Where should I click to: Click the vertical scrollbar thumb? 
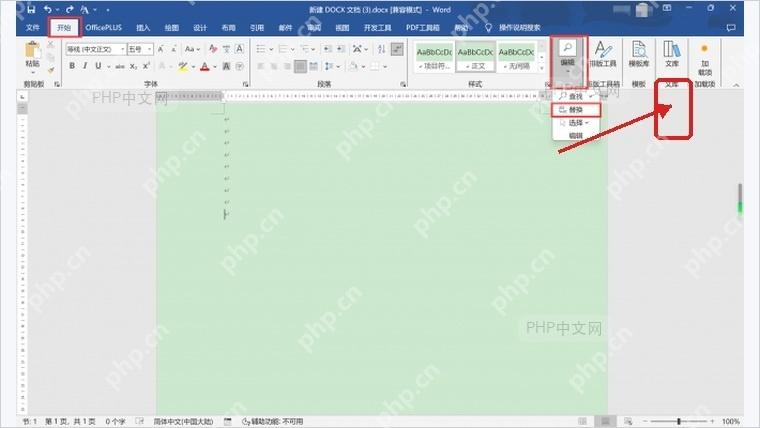click(x=740, y=198)
